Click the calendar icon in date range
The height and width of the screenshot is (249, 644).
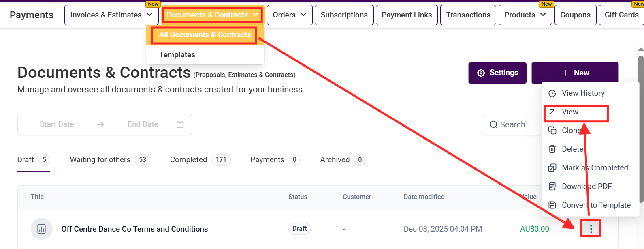[x=180, y=124]
